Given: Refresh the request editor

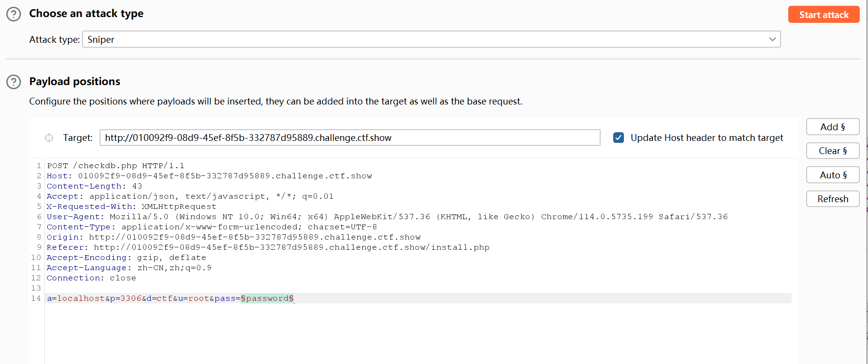Looking at the screenshot, I should pyautogui.click(x=833, y=199).
